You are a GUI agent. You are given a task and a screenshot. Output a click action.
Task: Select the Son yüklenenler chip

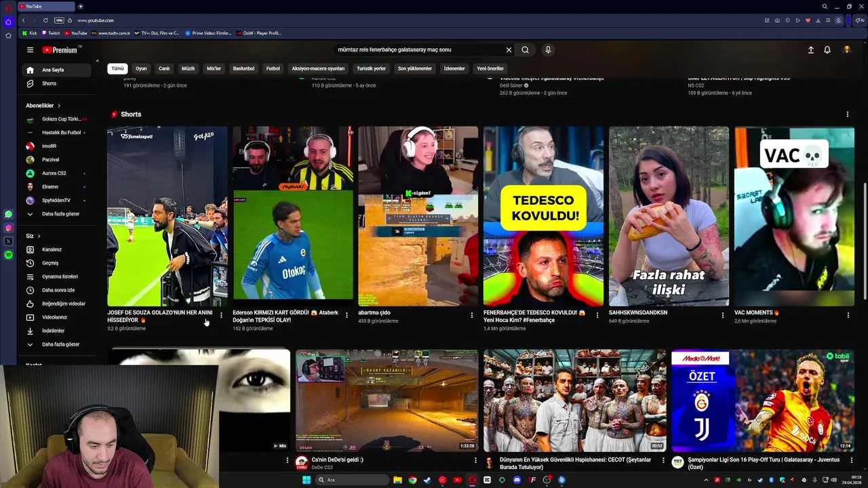click(414, 68)
